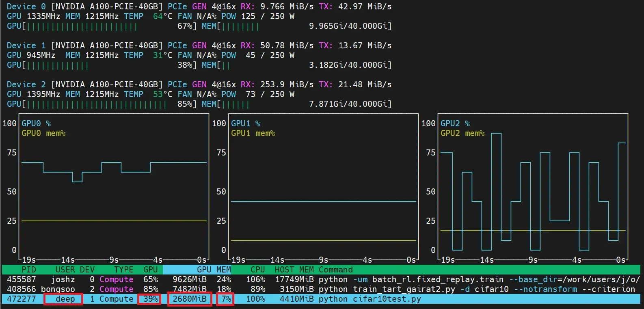644x309 pixels.
Task: Click the 945MHz GPU clock reading
Action: pos(41,55)
